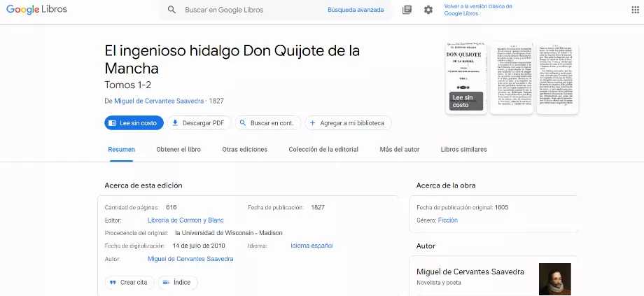
Task: Select the Resumen tab
Action: pyautogui.click(x=122, y=150)
